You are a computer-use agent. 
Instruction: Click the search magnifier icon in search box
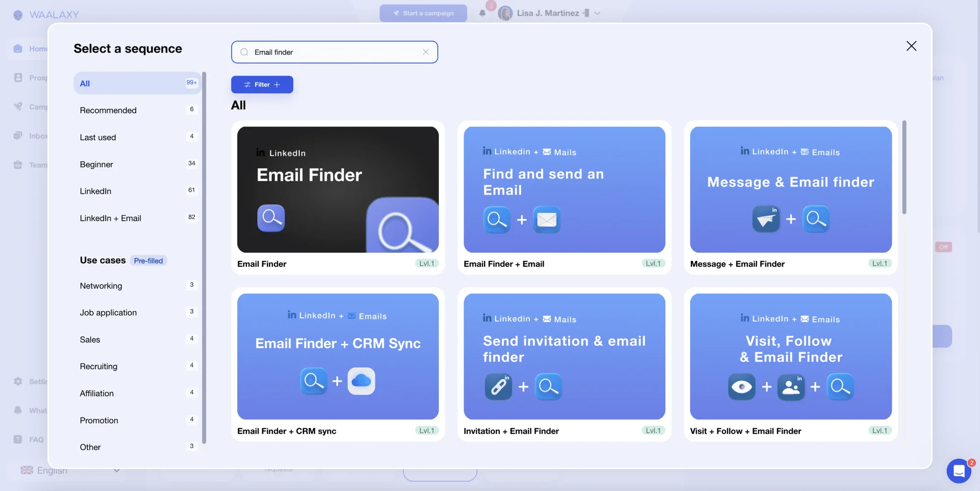click(x=244, y=52)
